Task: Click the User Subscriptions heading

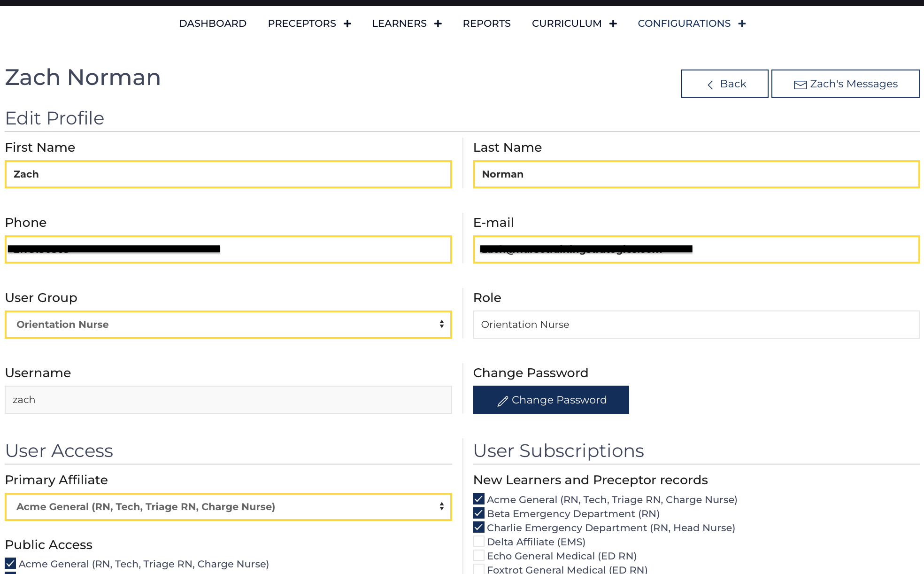Action: coord(559,451)
